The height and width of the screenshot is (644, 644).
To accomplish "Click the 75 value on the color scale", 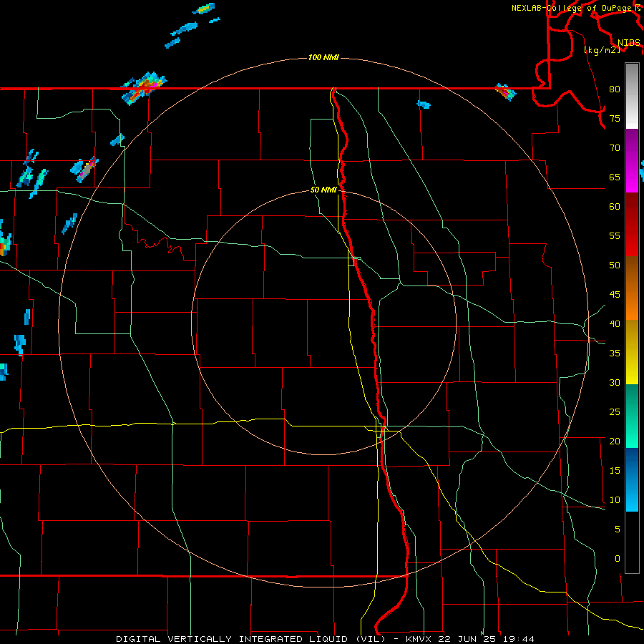I will [x=615, y=119].
